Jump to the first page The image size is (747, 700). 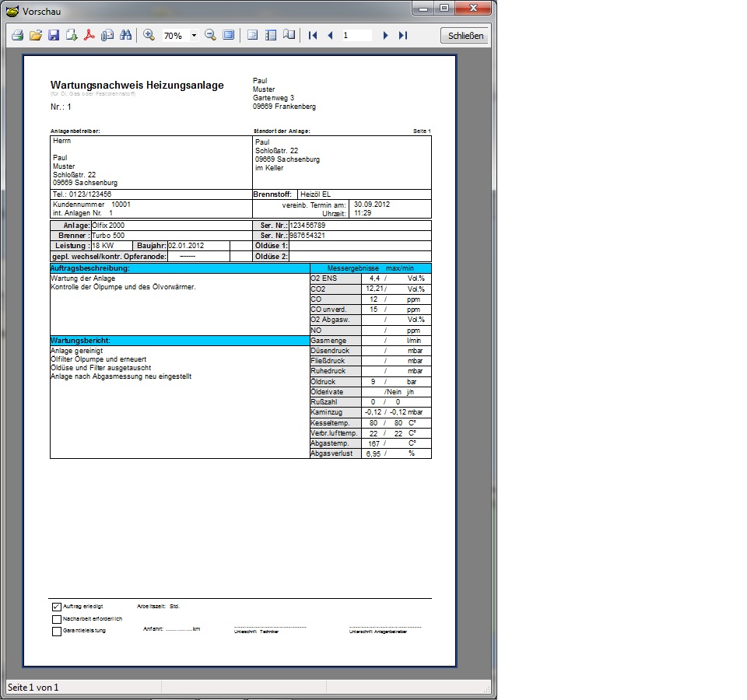pos(313,35)
